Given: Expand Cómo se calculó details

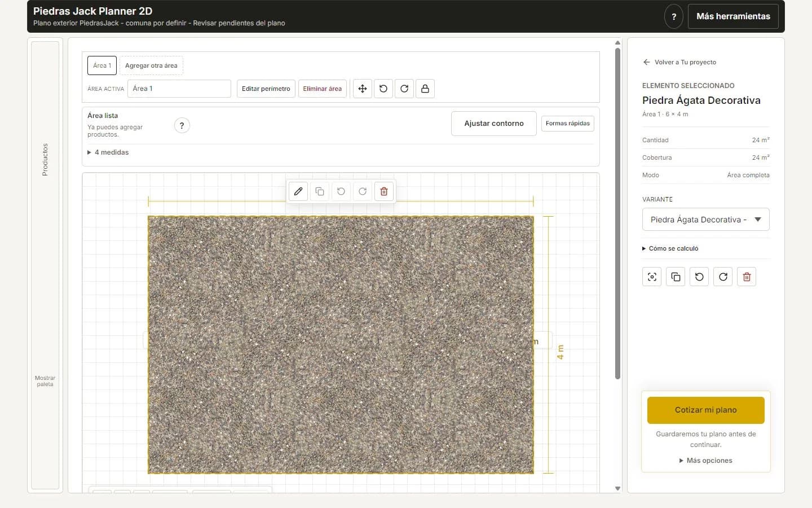Looking at the screenshot, I should pos(670,248).
